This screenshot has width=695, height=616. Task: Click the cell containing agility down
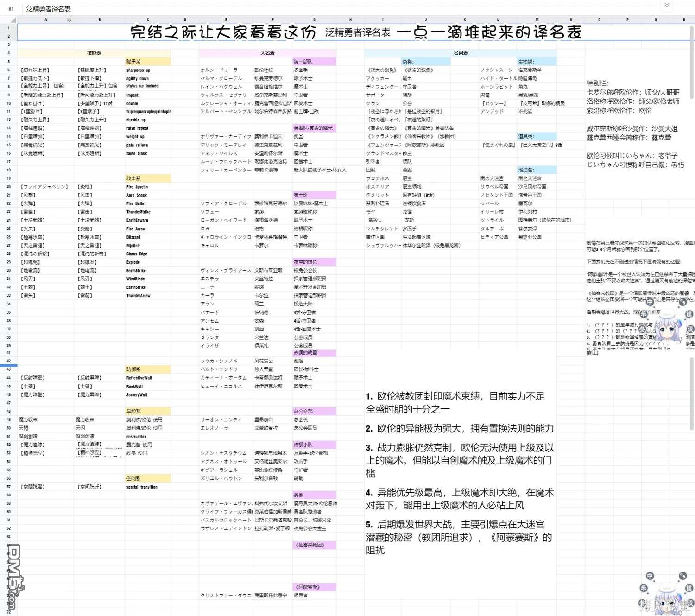tap(148, 78)
